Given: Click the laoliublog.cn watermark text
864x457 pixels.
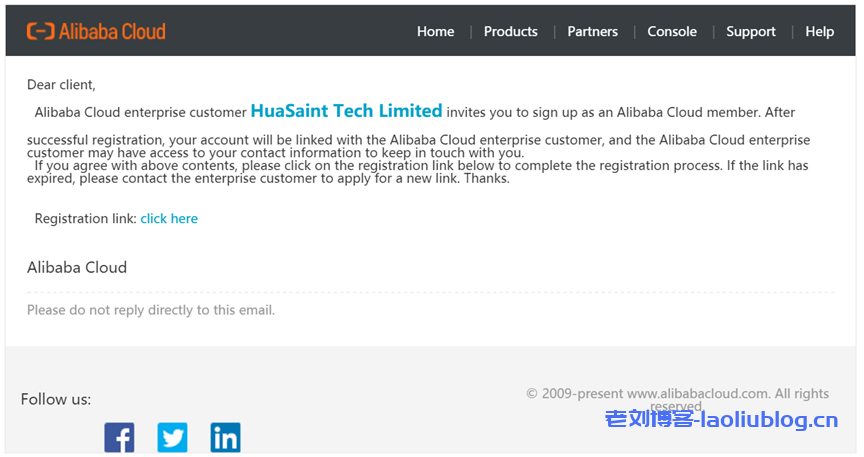Looking at the screenshot, I should (x=721, y=420).
